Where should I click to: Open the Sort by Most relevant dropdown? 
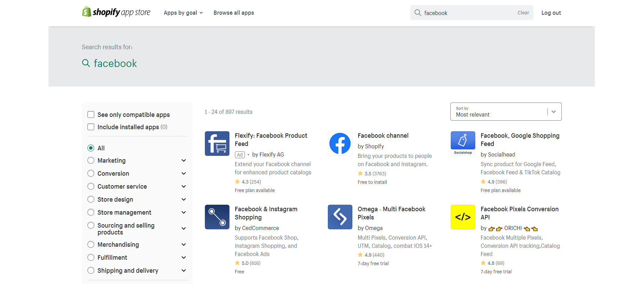(x=506, y=112)
